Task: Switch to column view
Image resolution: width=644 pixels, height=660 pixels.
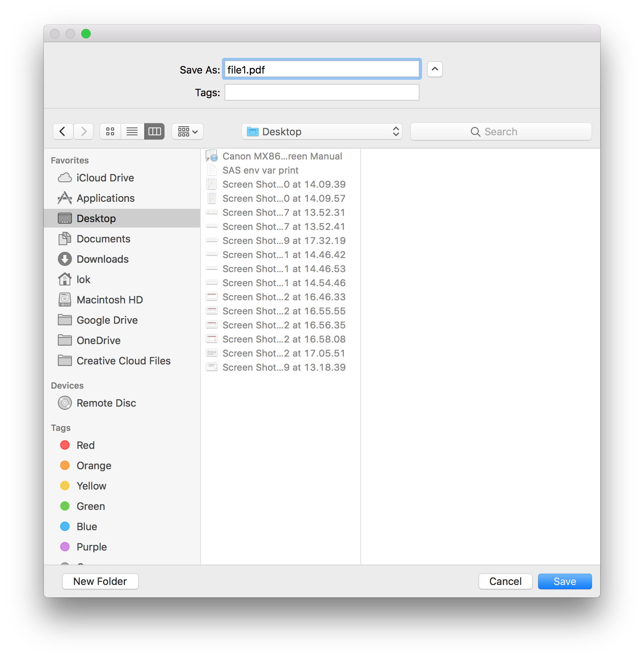Action: click(154, 131)
